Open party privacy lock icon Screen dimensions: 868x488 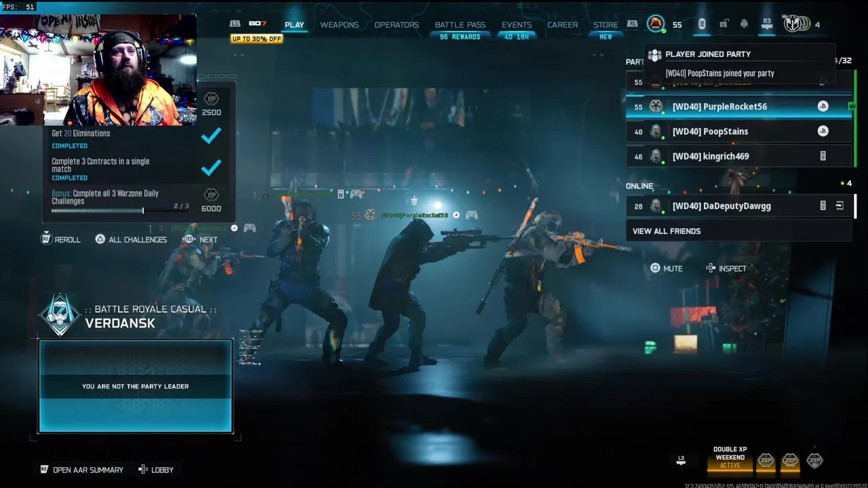(724, 24)
